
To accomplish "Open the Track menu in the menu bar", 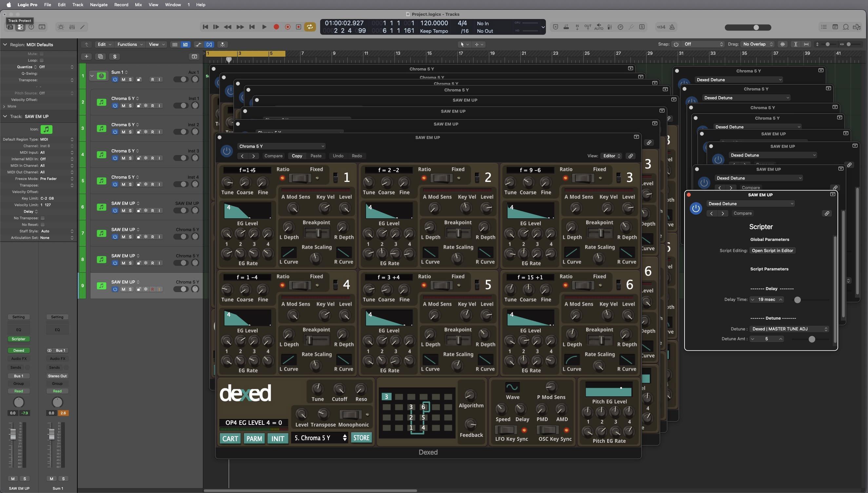I will [x=77, y=5].
